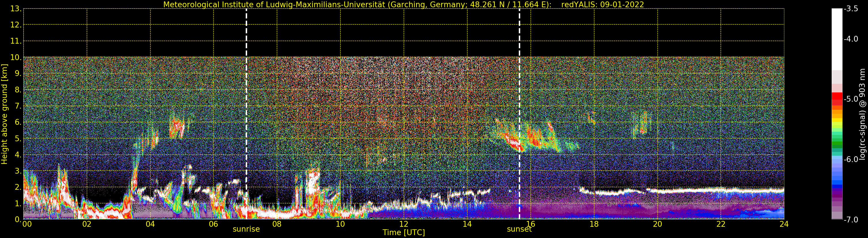This screenshot has height=238, width=868.
Task: Click the colorbar value '-7.0'
Action: click(851, 220)
